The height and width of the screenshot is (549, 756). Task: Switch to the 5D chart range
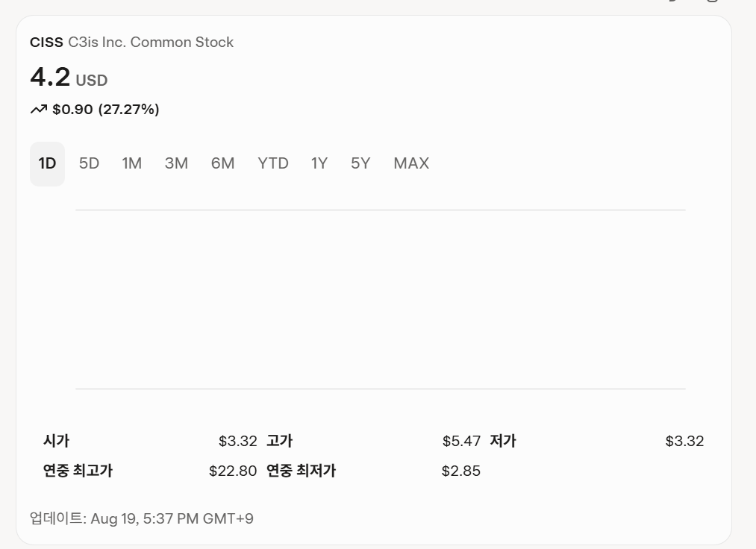(89, 163)
